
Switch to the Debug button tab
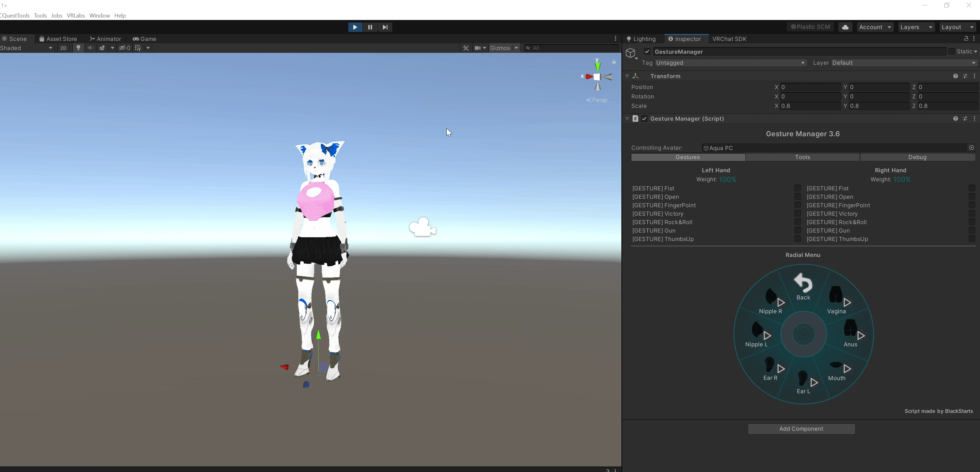[917, 157]
